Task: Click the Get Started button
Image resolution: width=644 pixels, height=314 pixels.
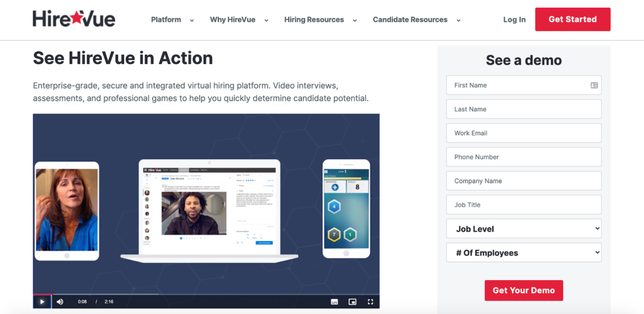Action: pyautogui.click(x=572, y=20)
